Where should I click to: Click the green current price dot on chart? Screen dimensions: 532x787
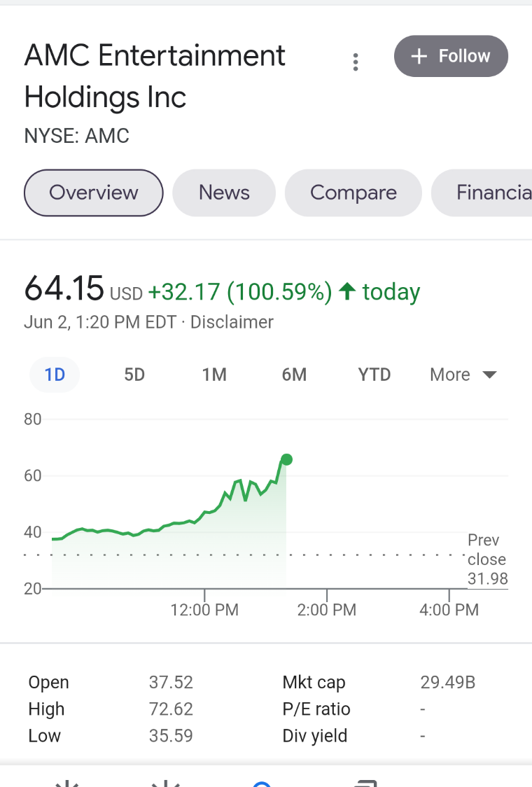click(x=286, y=459)
